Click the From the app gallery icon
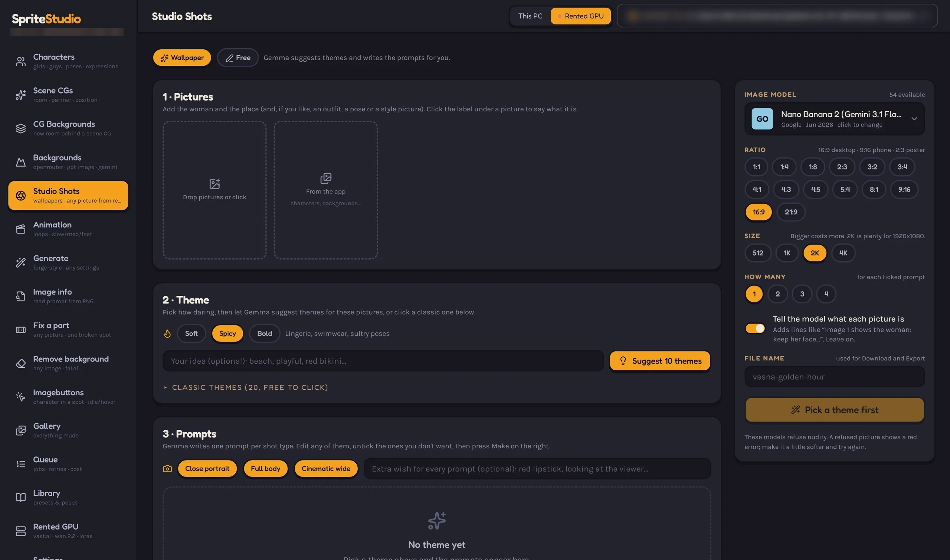The width and height of the screenshot is (950, 560). click(325, 178)
